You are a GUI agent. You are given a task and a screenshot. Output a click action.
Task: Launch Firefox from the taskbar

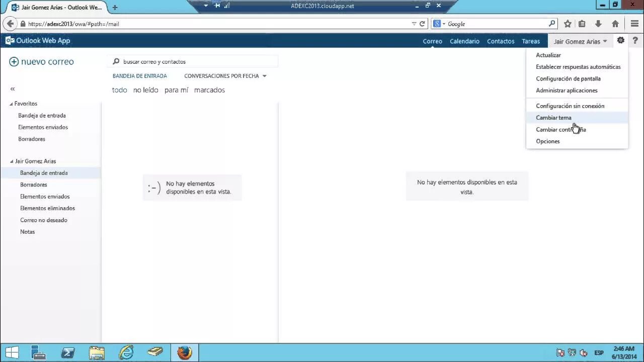(x=184, y=352)
